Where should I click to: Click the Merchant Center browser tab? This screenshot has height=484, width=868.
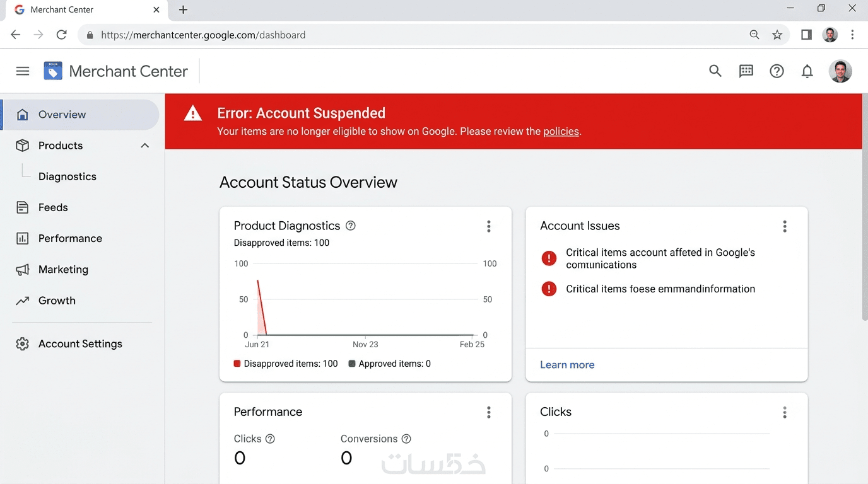point(88,10)
